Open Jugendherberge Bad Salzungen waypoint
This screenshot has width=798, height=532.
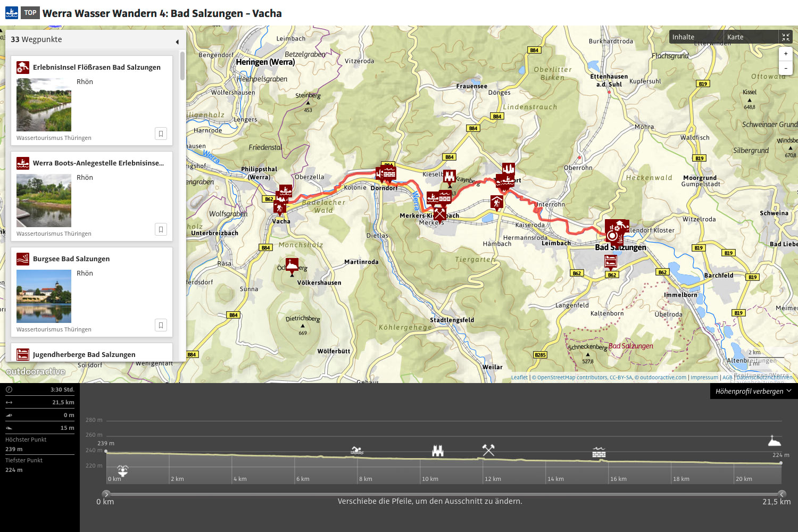(84, 354)
